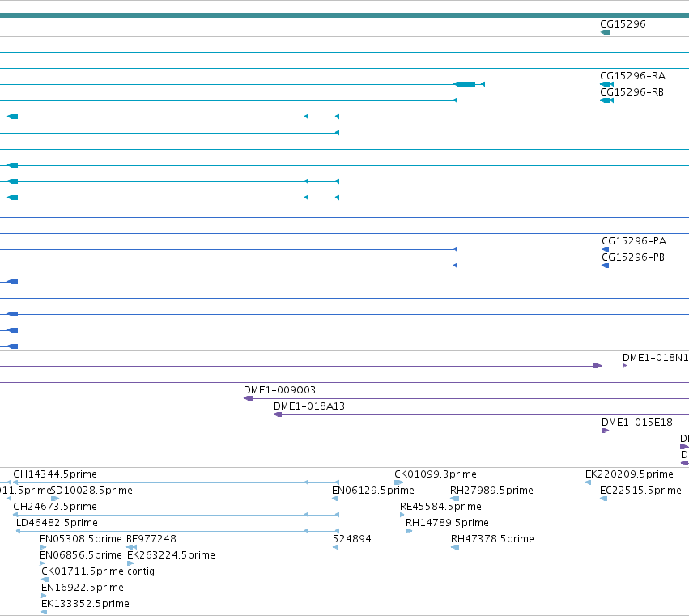Screen dimensions: 689x616
Task: Select the CK01711.5prime.contig label
Action: (97, 571)
